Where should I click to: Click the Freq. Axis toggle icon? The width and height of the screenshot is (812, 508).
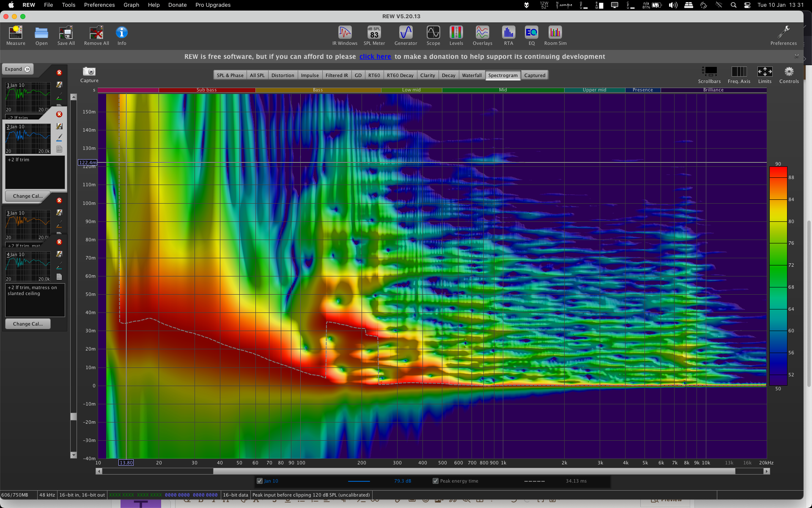tap(739, 75)
